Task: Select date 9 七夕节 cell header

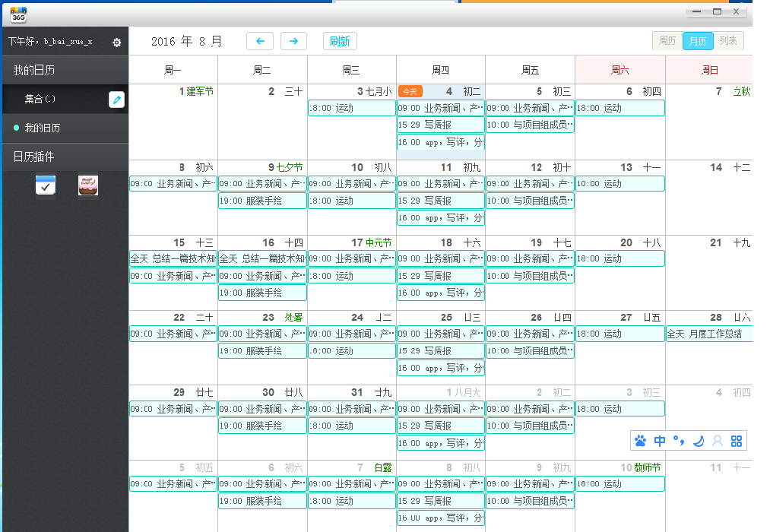Action: click(285, 167)
